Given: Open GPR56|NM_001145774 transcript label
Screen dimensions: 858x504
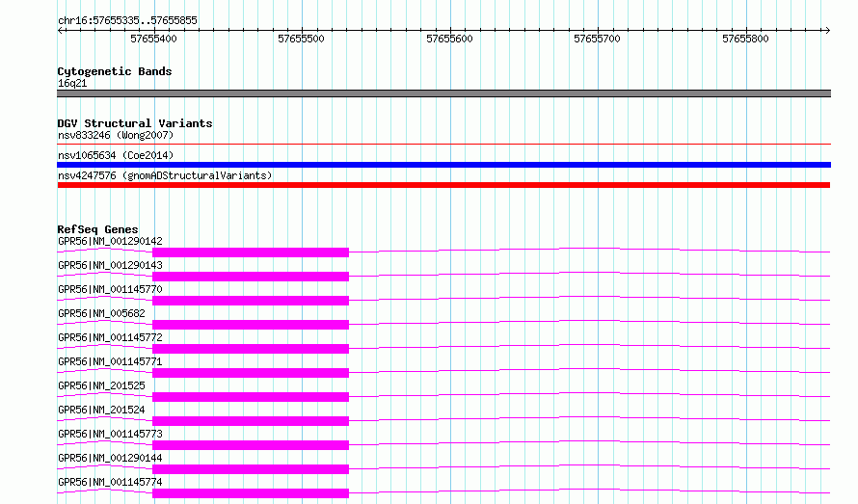Looking at the screenshot, I should click(110, 482).
